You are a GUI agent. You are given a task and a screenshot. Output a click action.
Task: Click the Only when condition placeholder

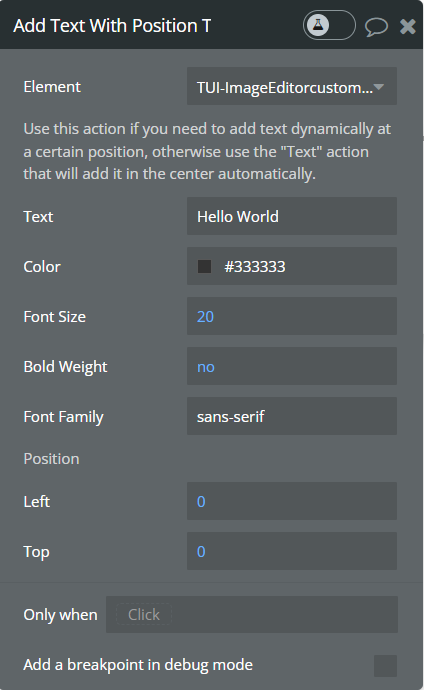(x=144, y=614)
